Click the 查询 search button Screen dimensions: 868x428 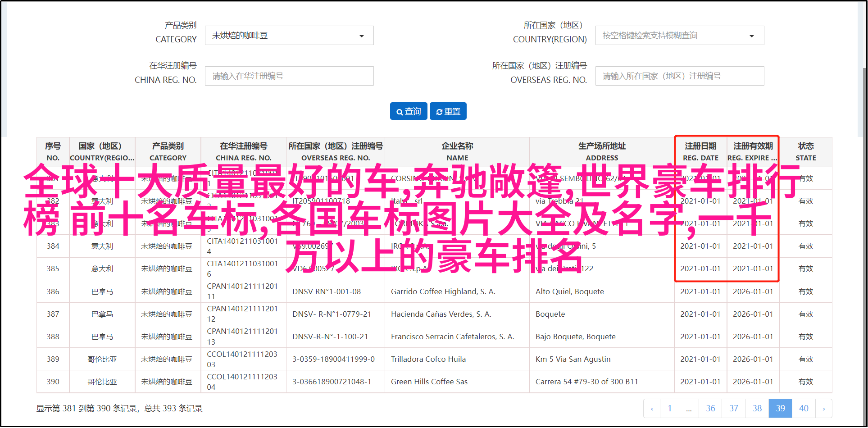[x=409, y=111]
